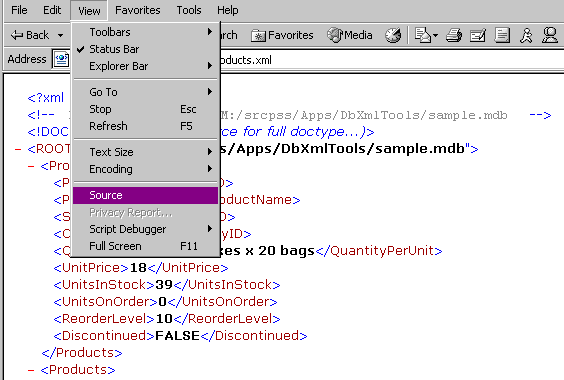Image resolution: width=564 pixels, height=380 pixels.
Task: Click the closing /QuantityPerUnit tag
Action: (x=379, y=251)
